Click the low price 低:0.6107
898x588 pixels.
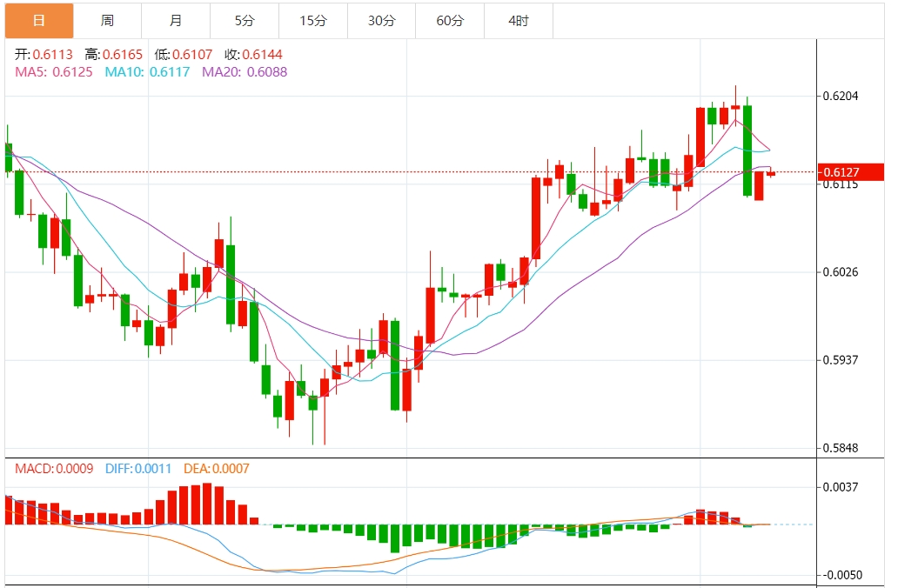click(x=184, y=55)
